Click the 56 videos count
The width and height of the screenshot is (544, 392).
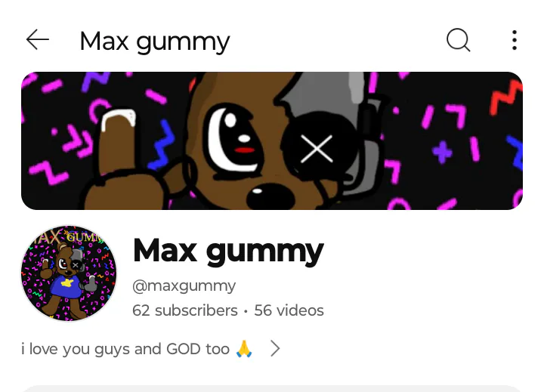[289, 310]
